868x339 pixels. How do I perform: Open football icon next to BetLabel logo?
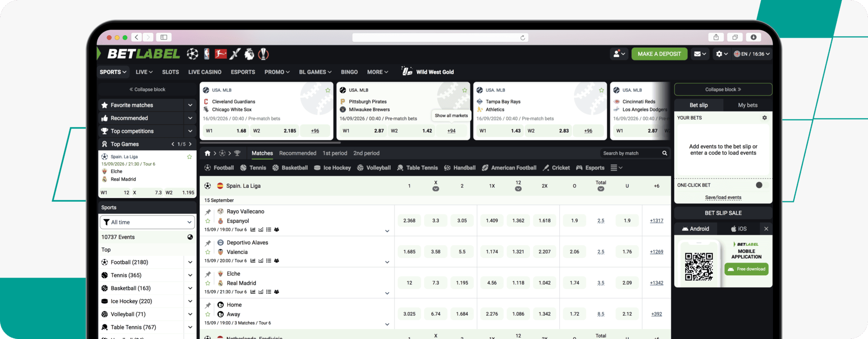point(192,54)
